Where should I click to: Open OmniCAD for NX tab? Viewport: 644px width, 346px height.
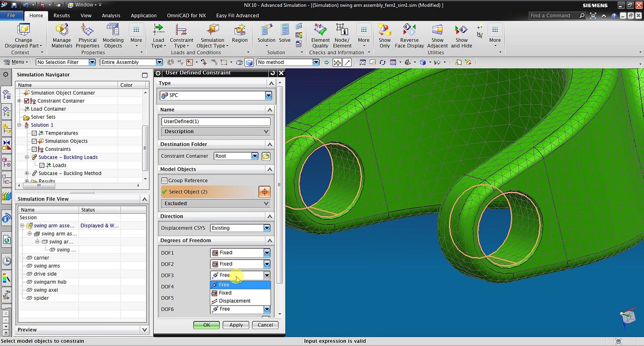click(186, 15)
